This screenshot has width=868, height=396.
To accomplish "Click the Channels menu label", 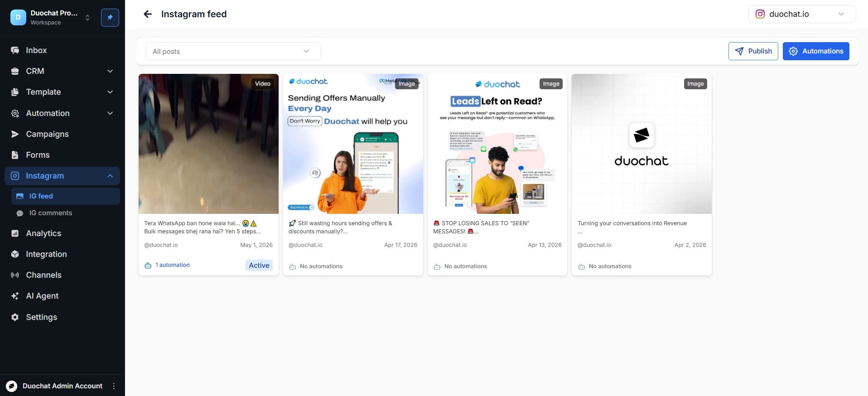I will pos(43,275).
